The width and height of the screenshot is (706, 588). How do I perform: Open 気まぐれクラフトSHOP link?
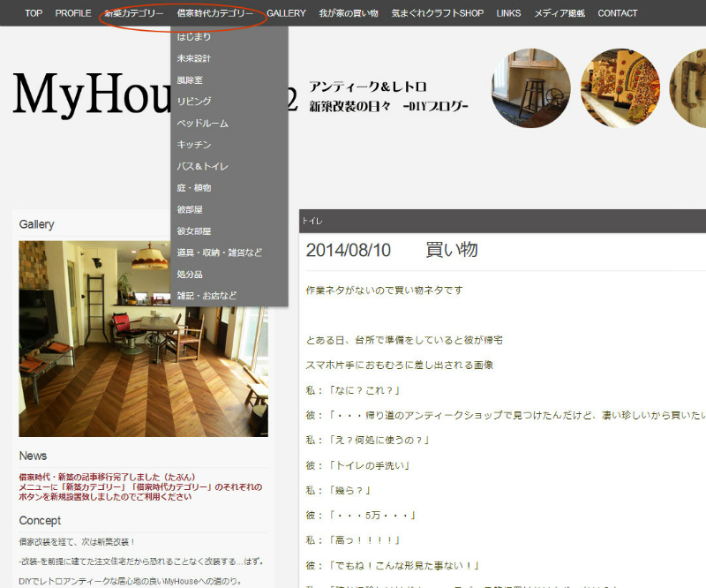(x=438, y=13)
